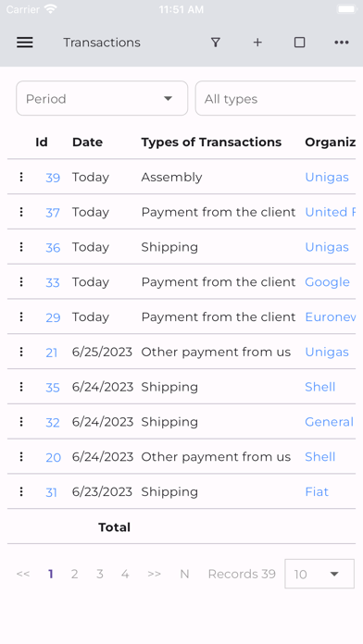The image size is (363, 644).
Task: Expand the Period dropdown
Action: (x=102, y=99)
